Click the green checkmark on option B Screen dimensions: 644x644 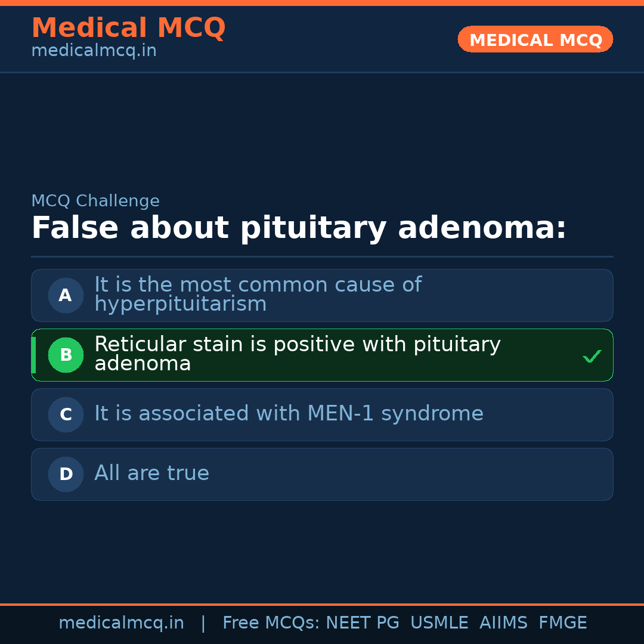592,356
